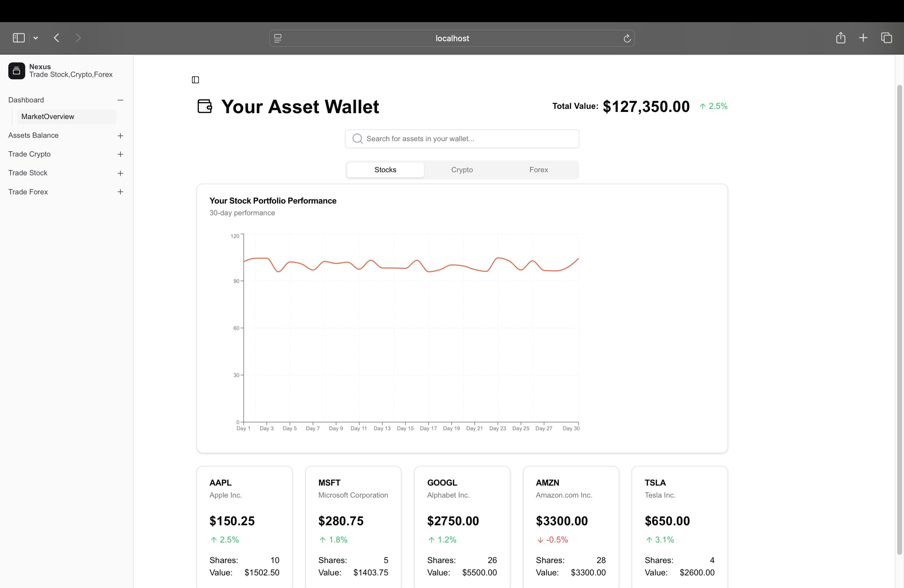Open the sidebar options dropdown chevron
The image size is (904, 588).
coord(36,38)
